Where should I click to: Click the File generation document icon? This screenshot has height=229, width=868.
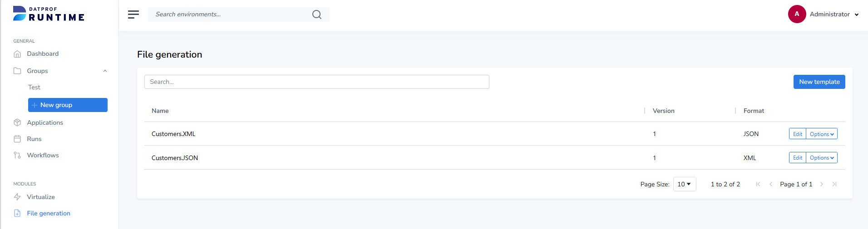(x=17, y=213)
